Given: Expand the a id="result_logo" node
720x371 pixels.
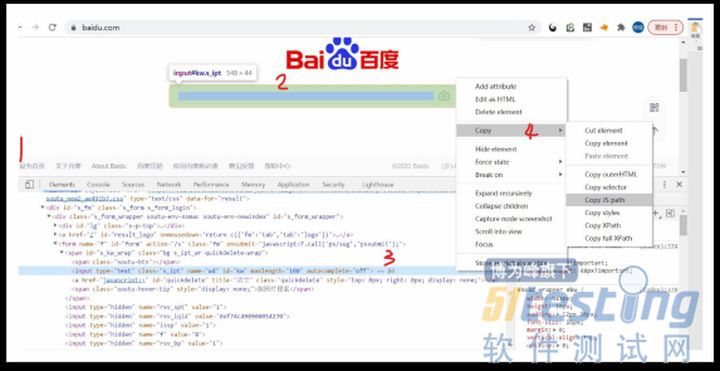Looking at the screenshot, I should pos(55,235).
